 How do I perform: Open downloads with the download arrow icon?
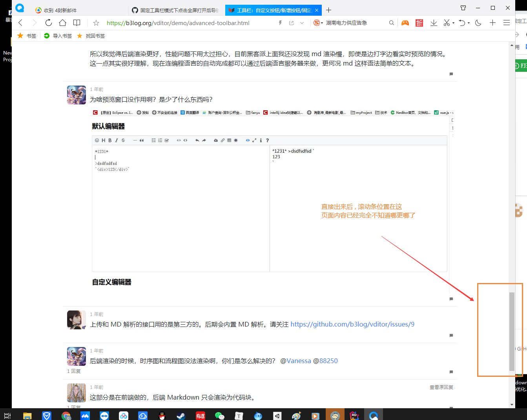[x=434, y=22]
